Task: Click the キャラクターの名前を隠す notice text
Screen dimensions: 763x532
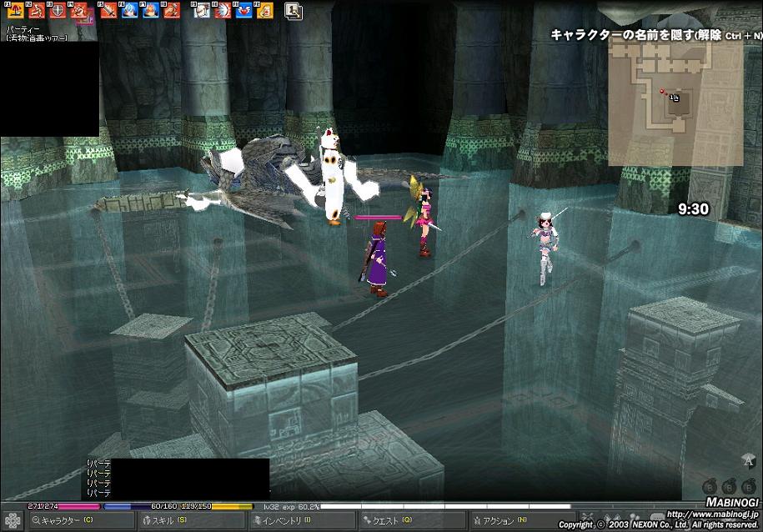Action: [656, 34]
